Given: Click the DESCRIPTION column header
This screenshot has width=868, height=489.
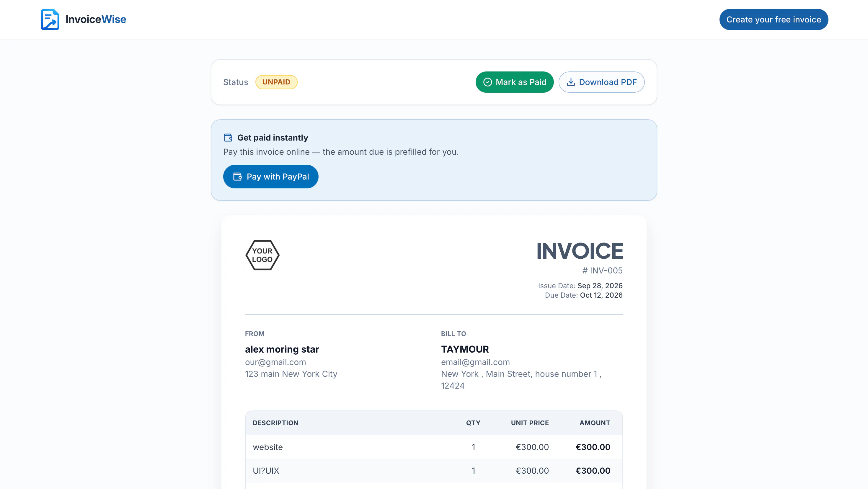Looking at the screenshot, I should [x=275, y=423].
